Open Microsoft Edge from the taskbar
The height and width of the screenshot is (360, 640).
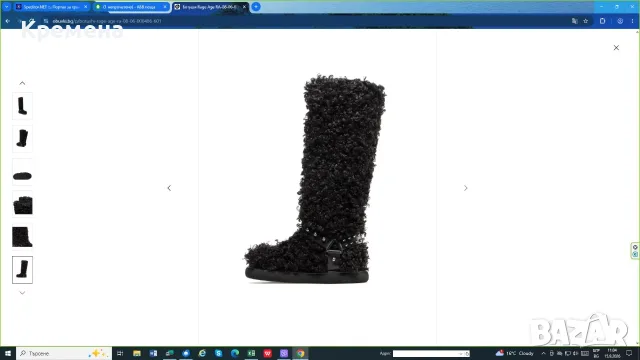click(x=235, y=353)
